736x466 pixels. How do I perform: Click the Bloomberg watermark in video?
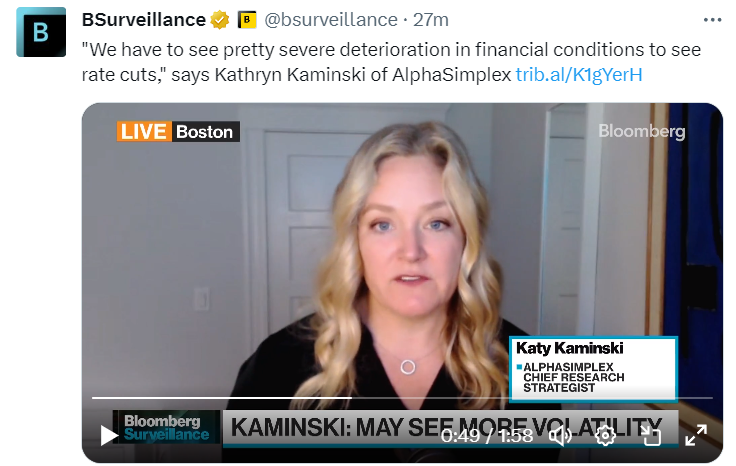(x=642, y=131)
